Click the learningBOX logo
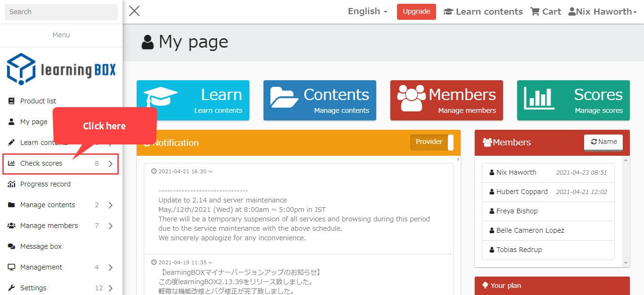644x295 pixels. click(61, 69)
